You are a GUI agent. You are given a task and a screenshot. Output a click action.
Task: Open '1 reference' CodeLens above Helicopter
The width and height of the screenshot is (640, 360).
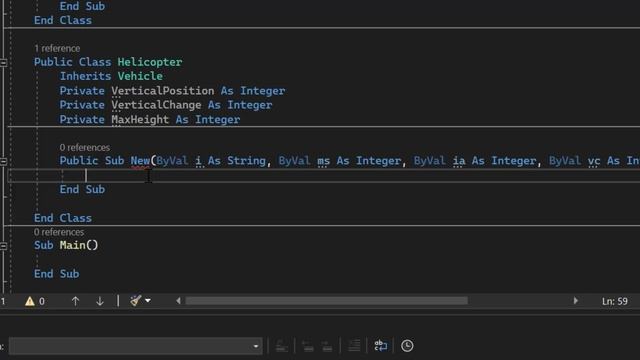57,48
